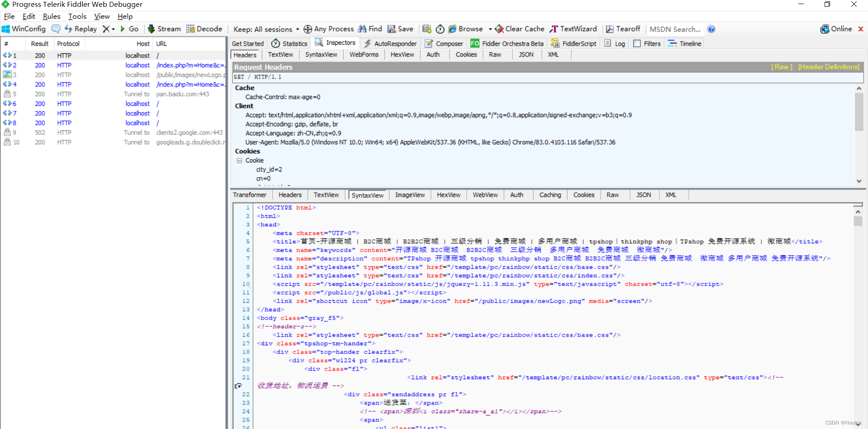Select response WebView tab
Screen dimensions: 868x429
(x=485, y=195)
